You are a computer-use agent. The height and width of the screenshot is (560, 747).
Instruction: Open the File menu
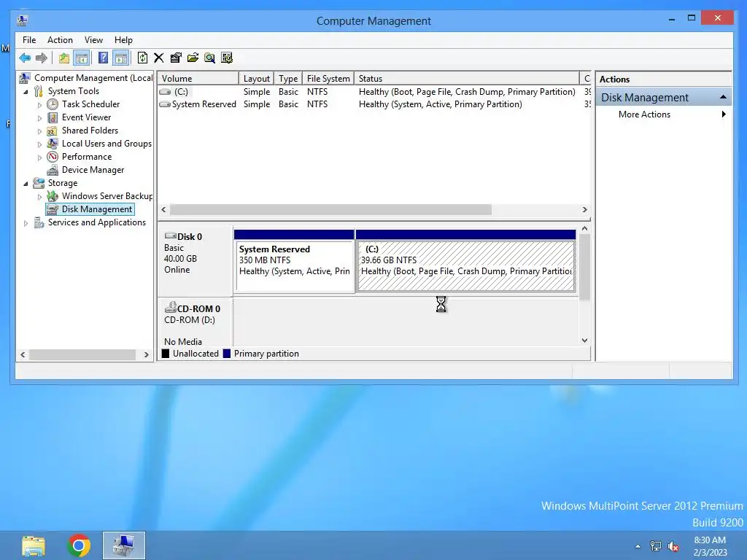(29, 40)
